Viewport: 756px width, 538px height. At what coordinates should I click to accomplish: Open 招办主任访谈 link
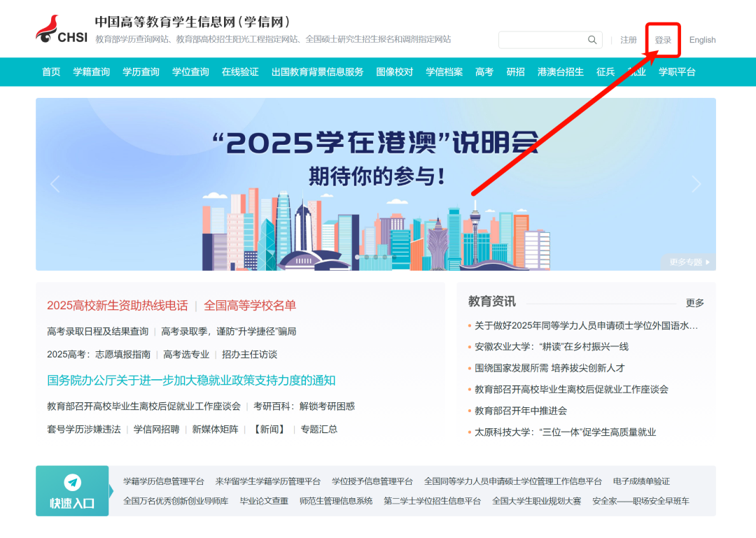coord(249,355)
